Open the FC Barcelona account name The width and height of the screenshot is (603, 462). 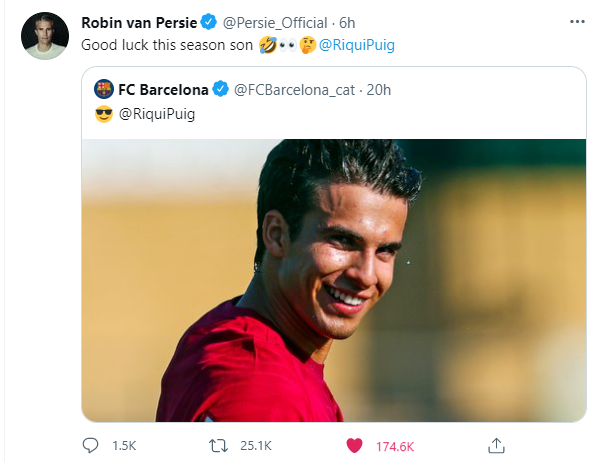pos(163,89)
